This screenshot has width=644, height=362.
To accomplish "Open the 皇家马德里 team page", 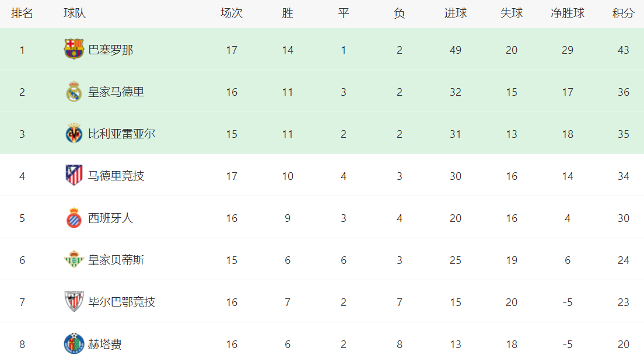I will coord(116,92).
